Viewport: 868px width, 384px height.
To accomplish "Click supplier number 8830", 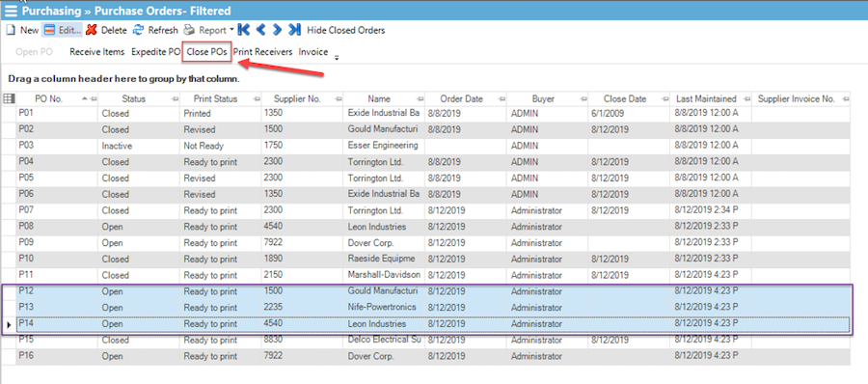I will (x=302, y=340).
